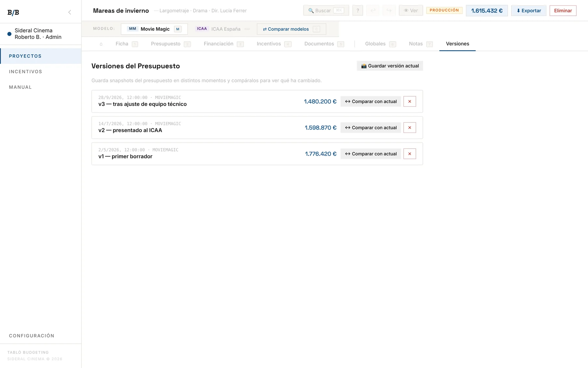Switch to the Notas tab
This screenshot has height=368, width=588.
pyautogui.click(x=420, y=44)
